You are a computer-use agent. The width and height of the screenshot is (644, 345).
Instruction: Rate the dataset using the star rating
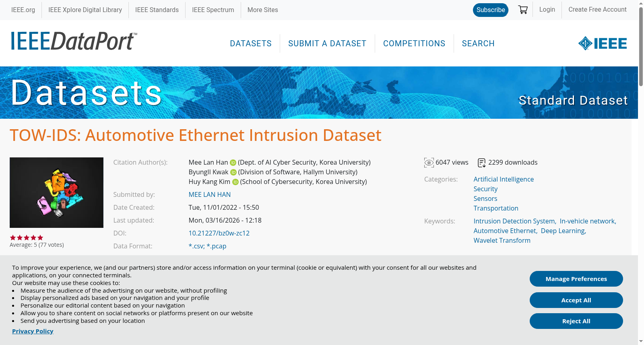[x=27, y=238]
